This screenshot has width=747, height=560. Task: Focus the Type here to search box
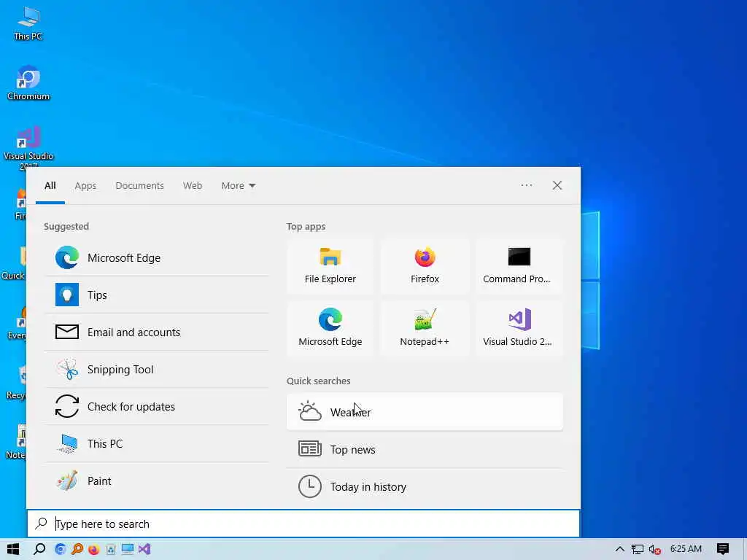coord(303,524)
